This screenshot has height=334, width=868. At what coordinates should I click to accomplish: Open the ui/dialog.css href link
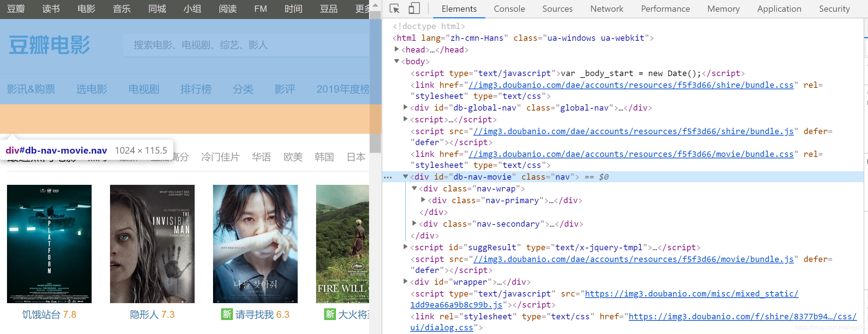tap(743, 316)
